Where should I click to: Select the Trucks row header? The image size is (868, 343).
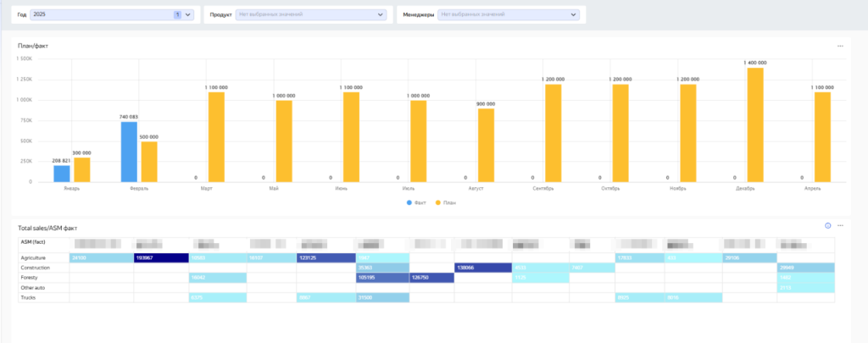[x=28, y=297]
